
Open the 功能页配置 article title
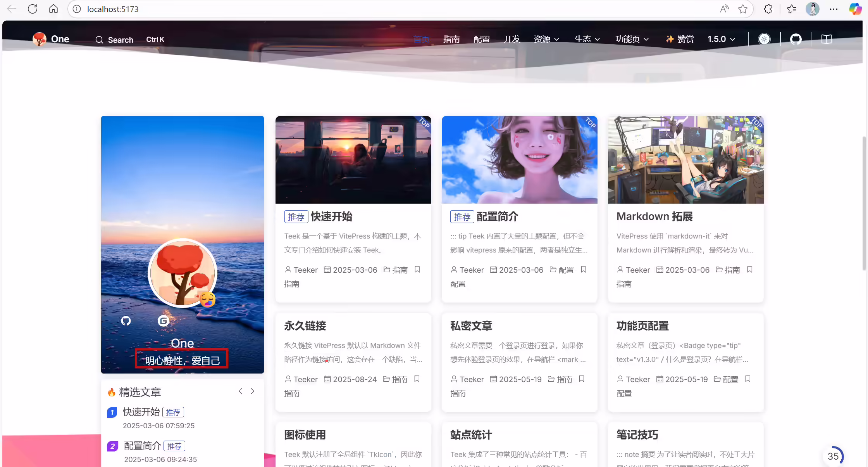tap(642, 326)
